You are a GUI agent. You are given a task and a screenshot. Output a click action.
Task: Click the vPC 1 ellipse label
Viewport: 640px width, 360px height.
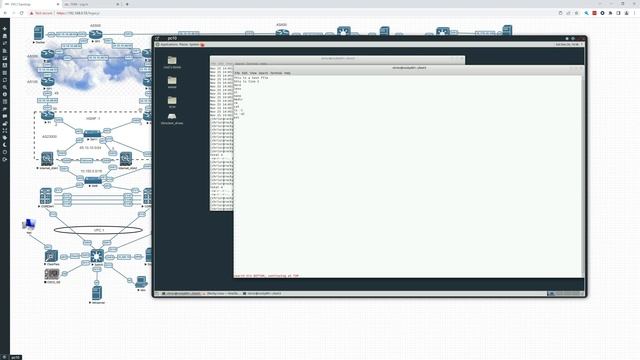click(98, 230)
